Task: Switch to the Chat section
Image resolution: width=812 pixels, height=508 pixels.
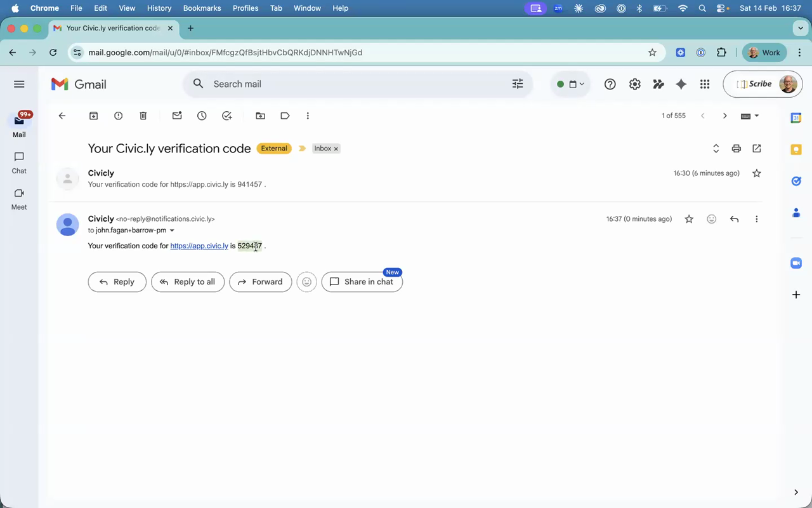Action: pos(18,163)
